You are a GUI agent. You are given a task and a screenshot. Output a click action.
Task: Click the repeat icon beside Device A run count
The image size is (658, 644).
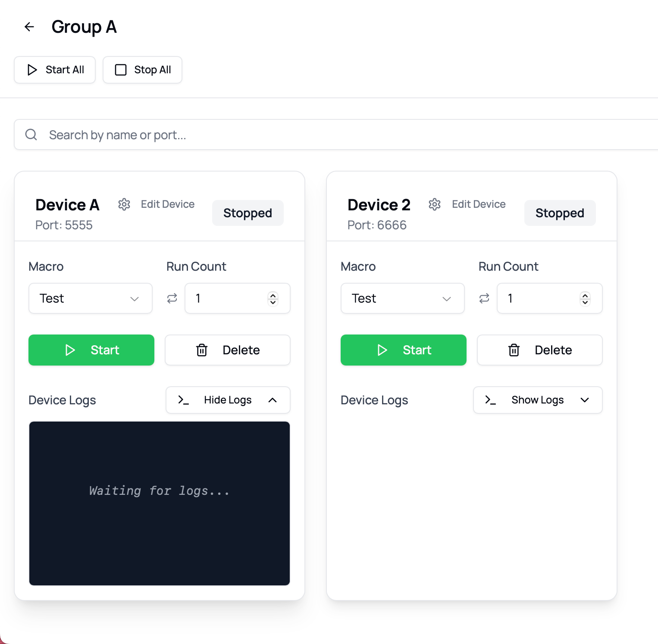pyautogui.click(x=171, y=298)
